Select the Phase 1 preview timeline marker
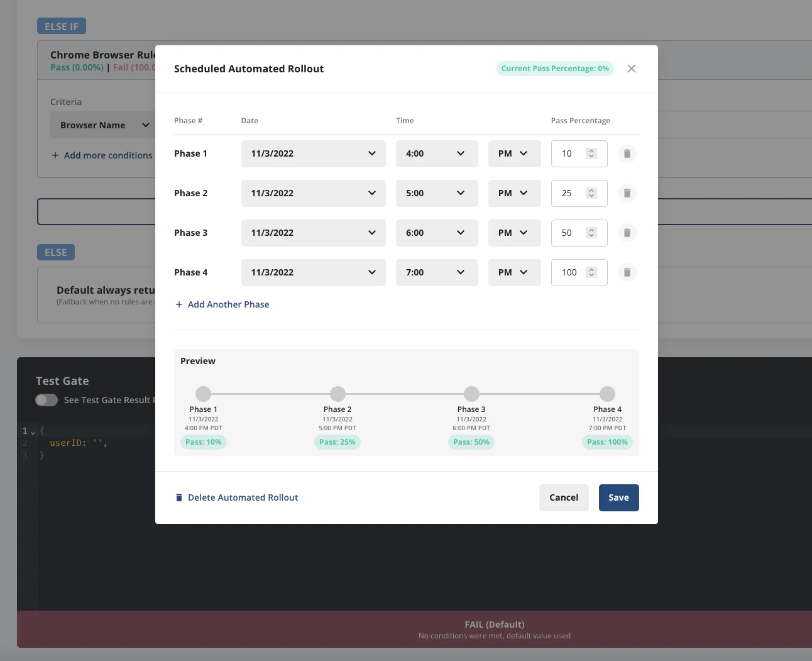The image size is (812, 661). (x=203, y=394)
